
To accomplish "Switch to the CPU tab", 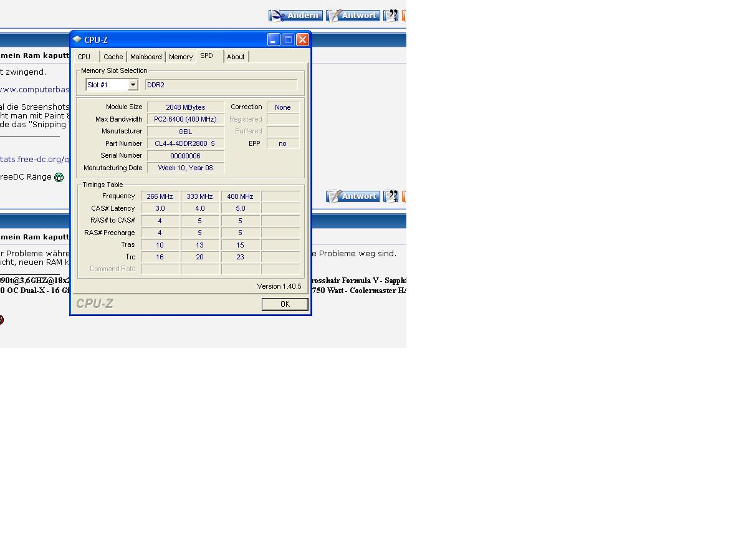I will pyautogui.click(x=84, y=57).
